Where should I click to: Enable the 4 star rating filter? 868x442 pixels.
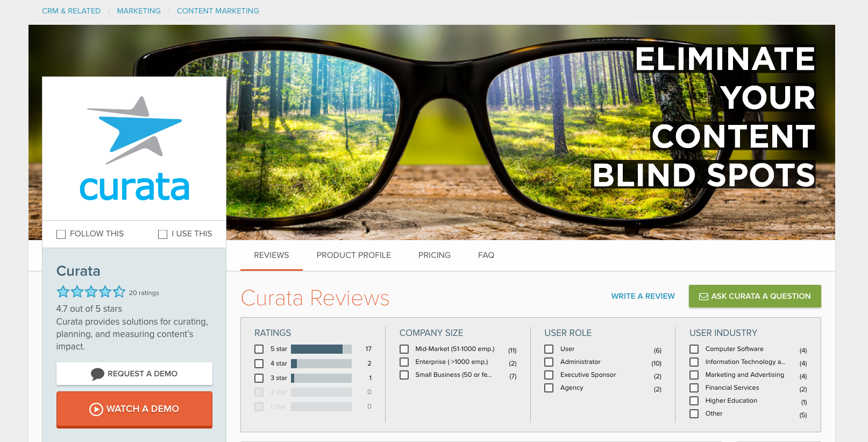tap(259, 364)
